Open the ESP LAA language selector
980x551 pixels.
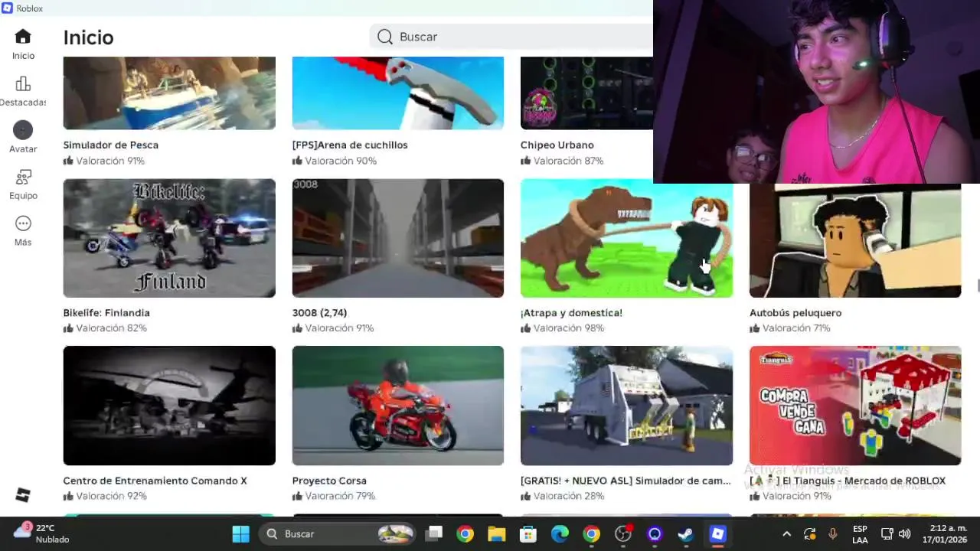tap(860, 533)
